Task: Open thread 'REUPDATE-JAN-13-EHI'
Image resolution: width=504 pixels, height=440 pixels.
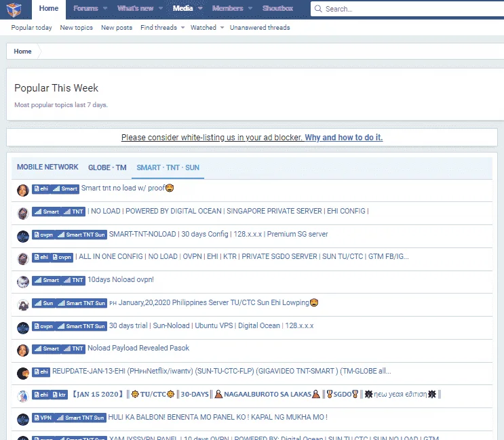Action: [x=221, y=372]
